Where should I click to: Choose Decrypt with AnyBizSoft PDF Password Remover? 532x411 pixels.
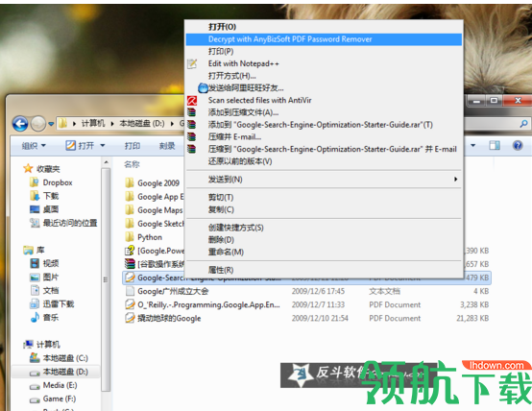(x=324, y=39)
